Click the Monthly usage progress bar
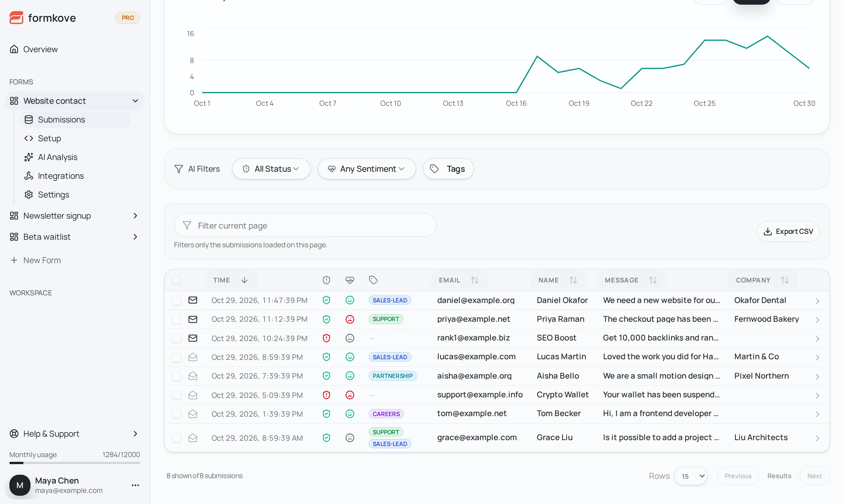 point(75,463)
